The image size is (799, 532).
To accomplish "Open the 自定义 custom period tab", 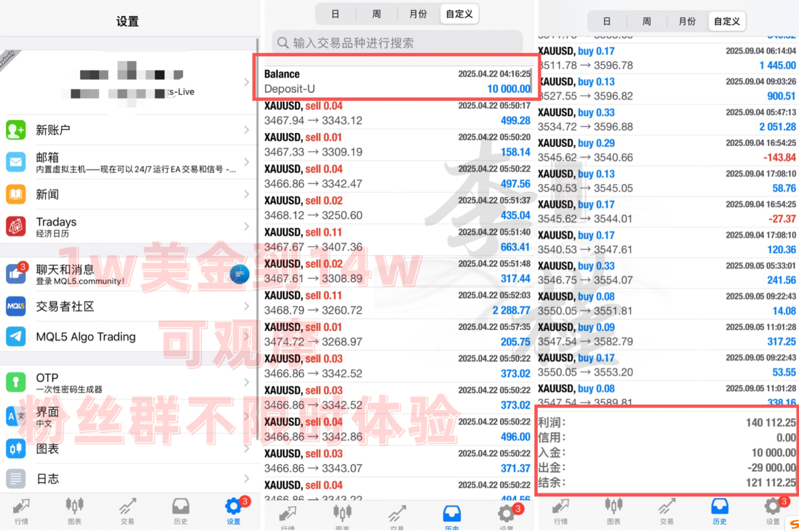I will coord(459,14).
